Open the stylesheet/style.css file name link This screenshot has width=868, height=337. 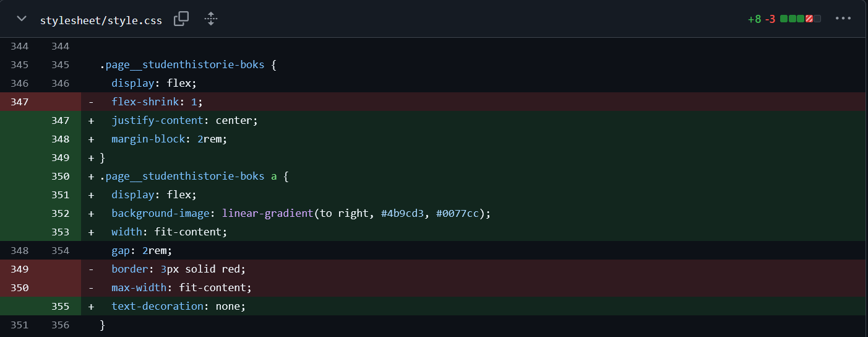pos(101,20)
